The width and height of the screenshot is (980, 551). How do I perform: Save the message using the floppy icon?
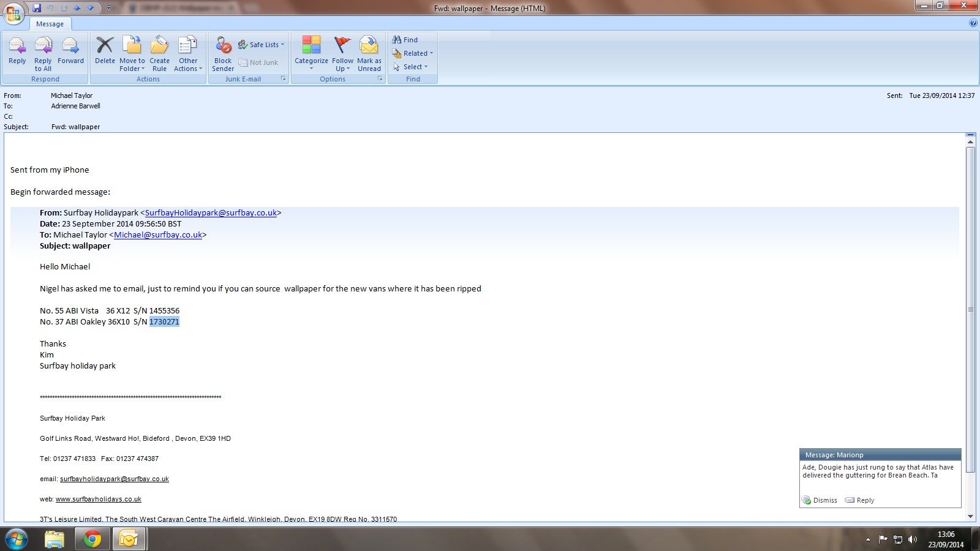click(x=37, y=8)
